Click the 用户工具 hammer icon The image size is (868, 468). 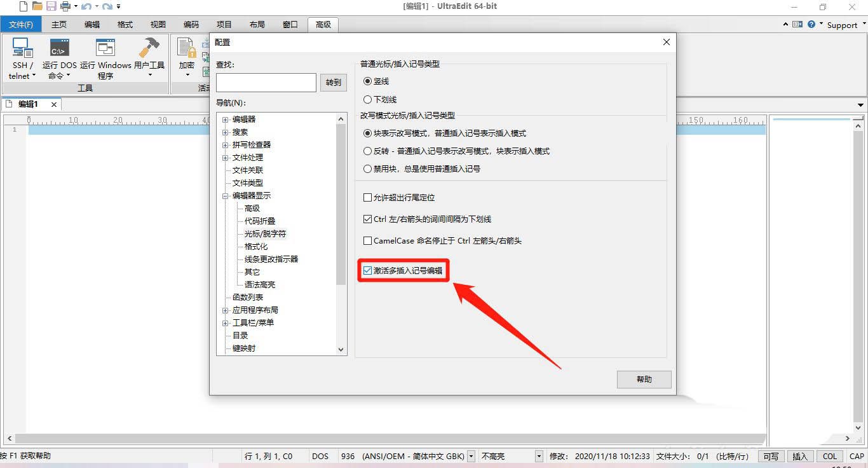coord(149,48)
